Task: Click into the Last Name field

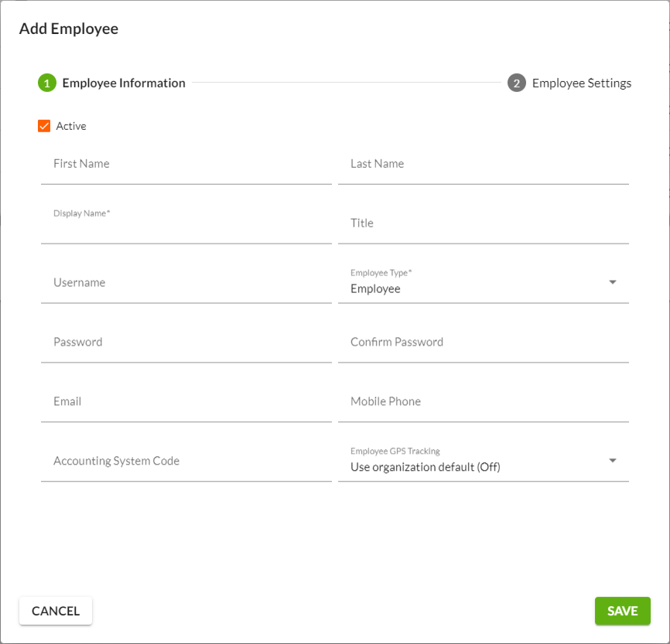Action: [483, 165]
